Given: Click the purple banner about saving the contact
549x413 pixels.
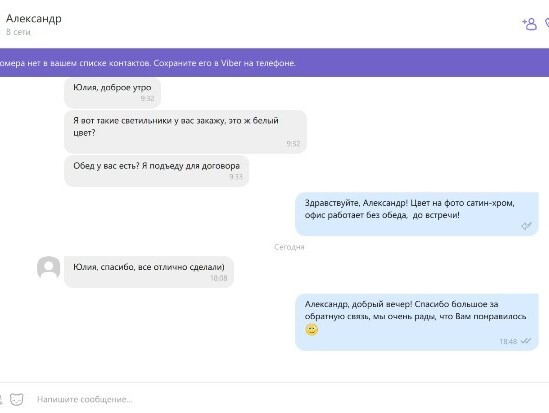Looking at the screenshot, I should pyautogui.click(x=274, y=63).
